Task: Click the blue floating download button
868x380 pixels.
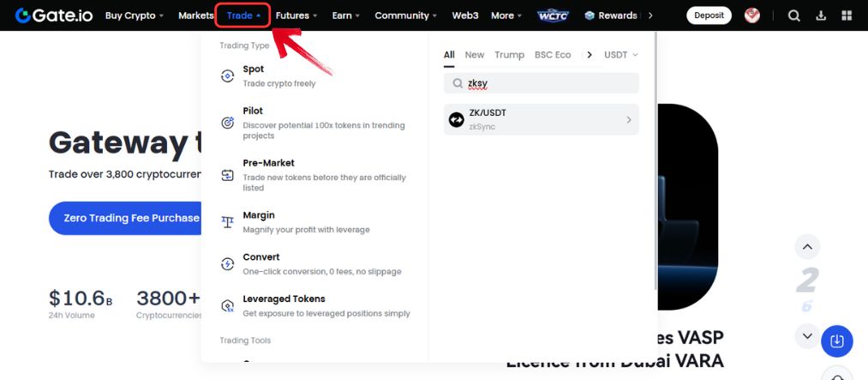Action: coord(837,341)
